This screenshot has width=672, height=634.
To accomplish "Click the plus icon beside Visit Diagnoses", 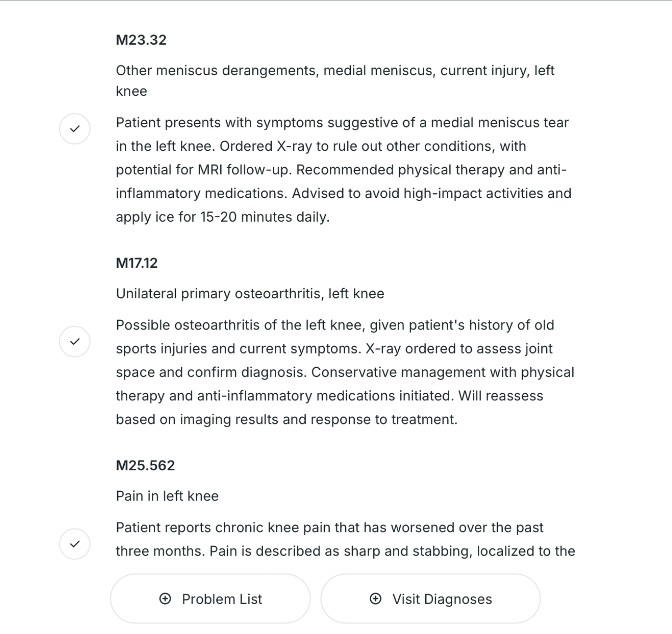I will (x=376, y=599).
